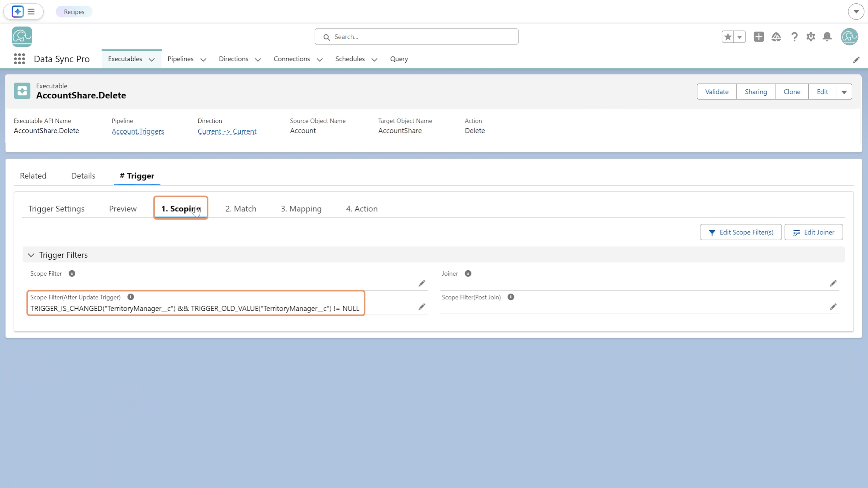The image size is (868, 488).
Task: Open the Notifications bell icon
Action: pos(827,37)
